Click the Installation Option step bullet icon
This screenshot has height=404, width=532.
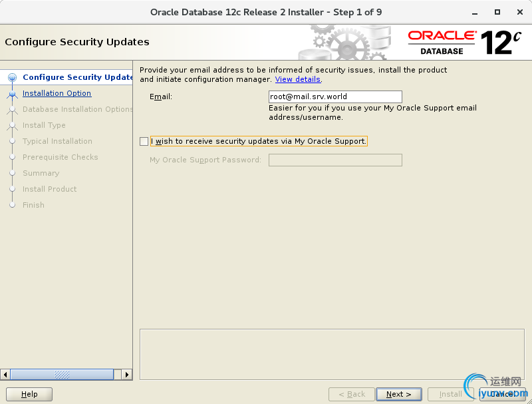pyautogui.click(x=12, y=93)
